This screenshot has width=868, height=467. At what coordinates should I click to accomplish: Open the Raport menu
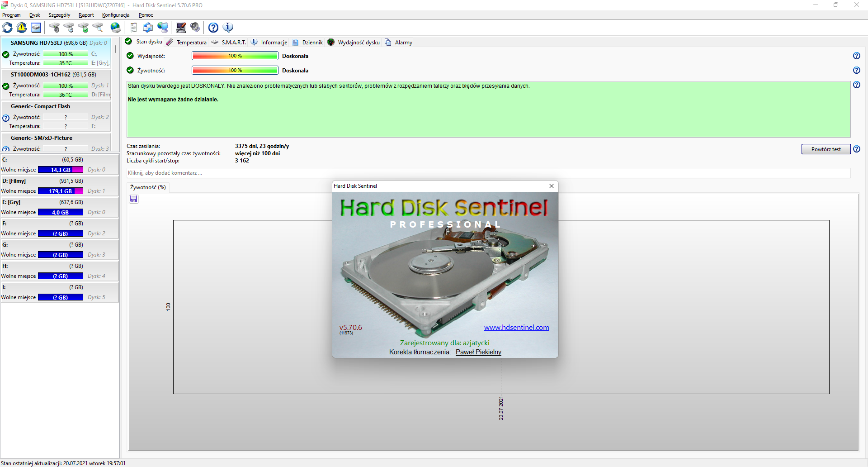(86, 15)
